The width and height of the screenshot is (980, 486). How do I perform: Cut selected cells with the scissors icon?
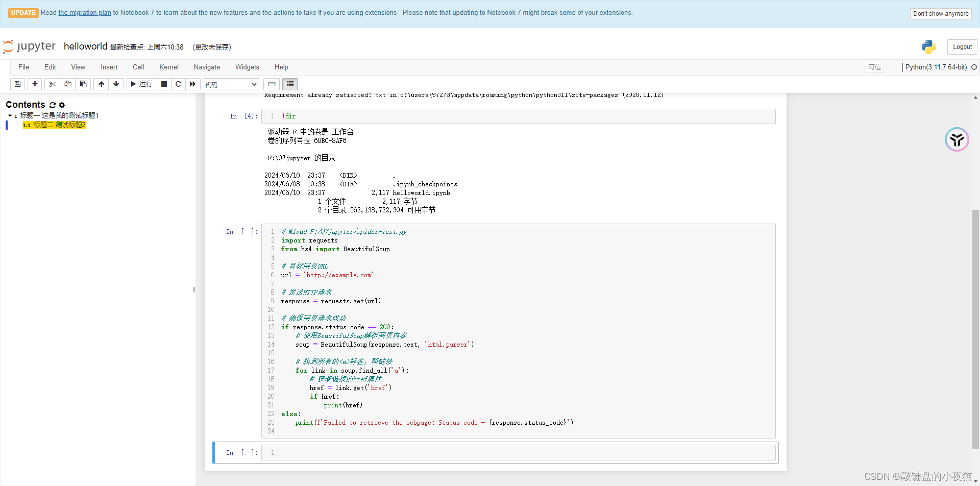pos(53,84)
